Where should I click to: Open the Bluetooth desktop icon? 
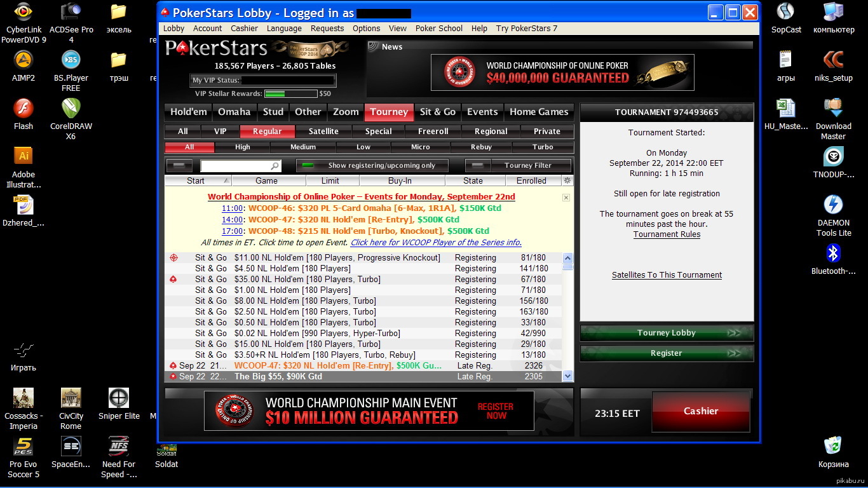click(x=834, y=254)
